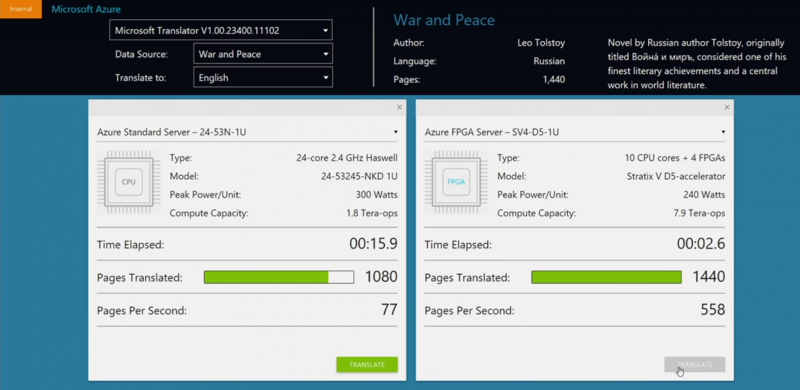Image resolution: width=800 pixels, height=390 pixels.
Task: Click Stratix V D5-accelerator model
Action: (x=676, y=176)
